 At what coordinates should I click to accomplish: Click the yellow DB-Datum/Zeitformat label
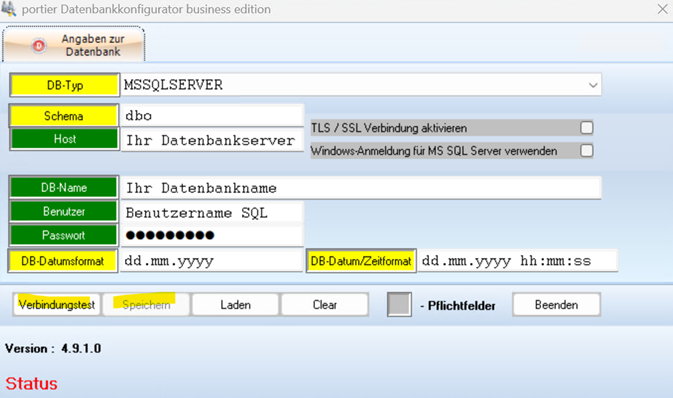click(361, 261)
